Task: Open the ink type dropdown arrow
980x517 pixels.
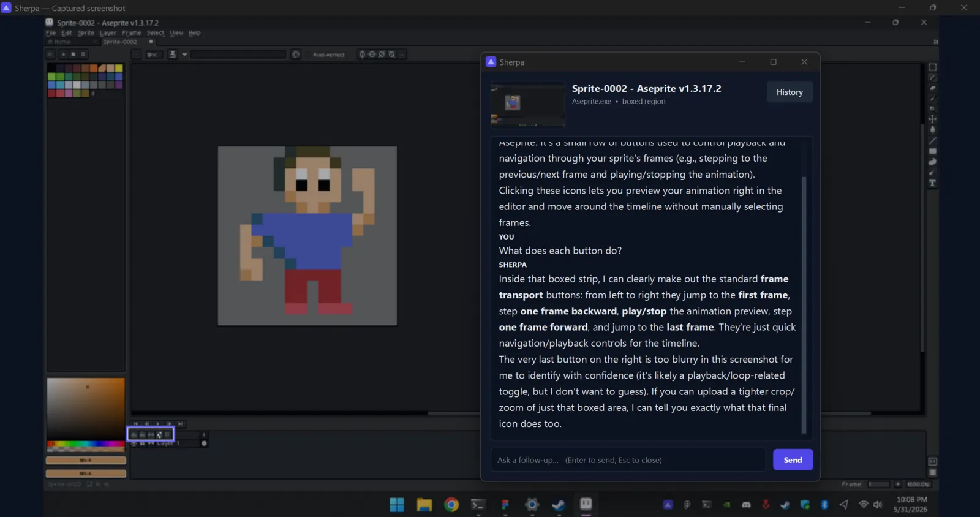Action: [x=184, y=55]
